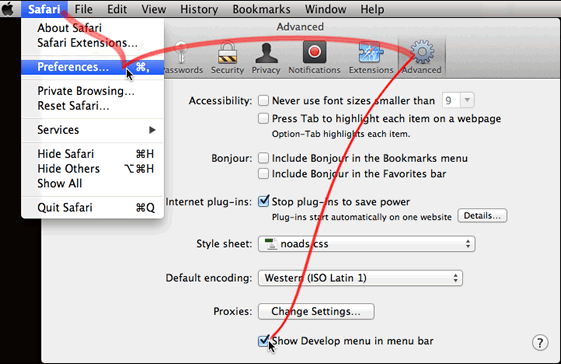Open the Bookmarks menu

tap(262, 9)
